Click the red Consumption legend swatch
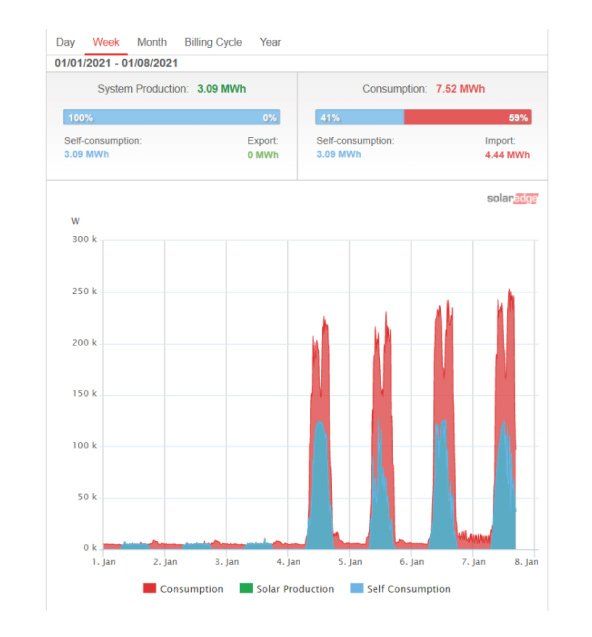 pos(150,588)
